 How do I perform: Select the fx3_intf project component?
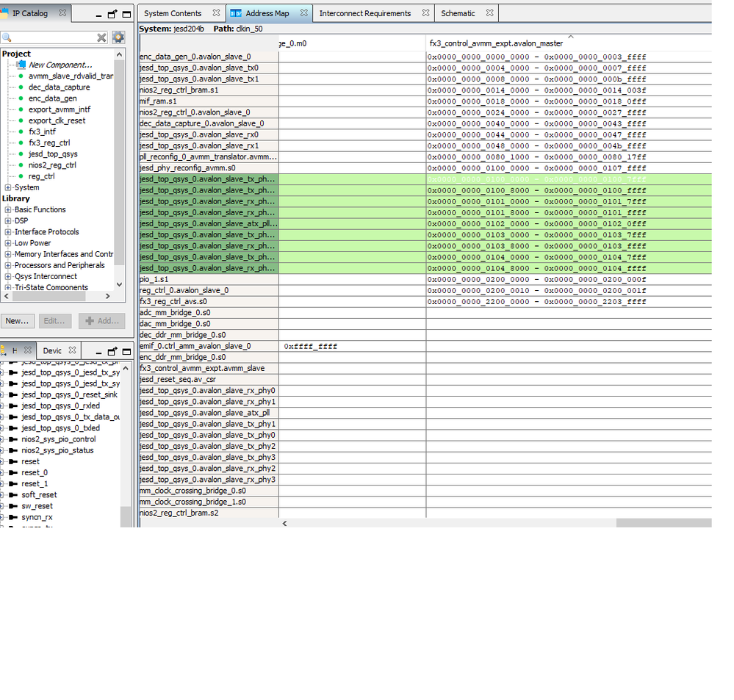pyautogui.click(x=42, y=131)
